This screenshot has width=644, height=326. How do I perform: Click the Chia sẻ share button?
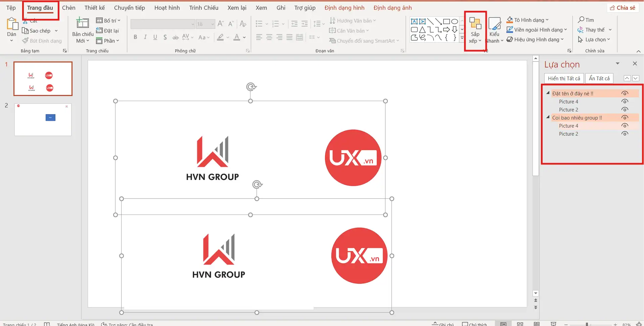[x=623, y=7]
